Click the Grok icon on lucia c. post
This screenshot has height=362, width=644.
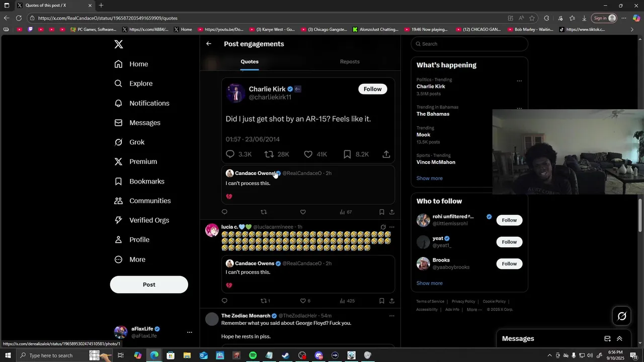click(x=383, y=227)
